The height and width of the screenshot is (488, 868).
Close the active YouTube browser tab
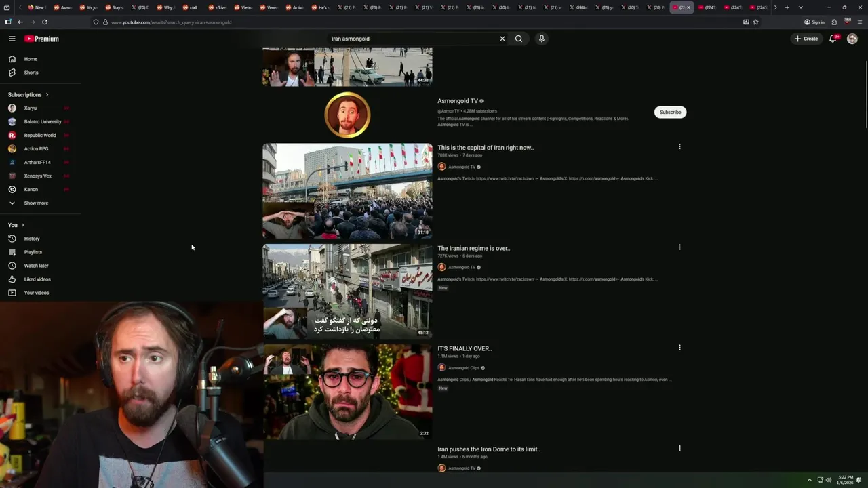coord(688,7)
